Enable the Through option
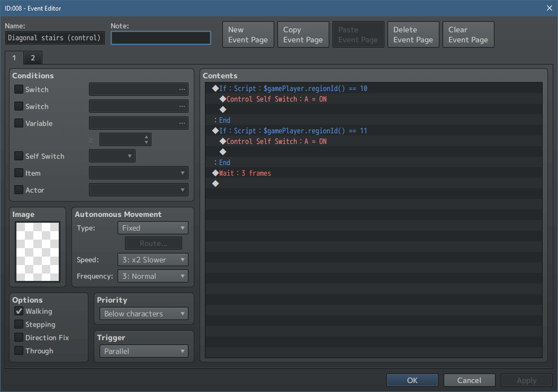The width and height of the screenshot is (558, 392). coord(17,351)
